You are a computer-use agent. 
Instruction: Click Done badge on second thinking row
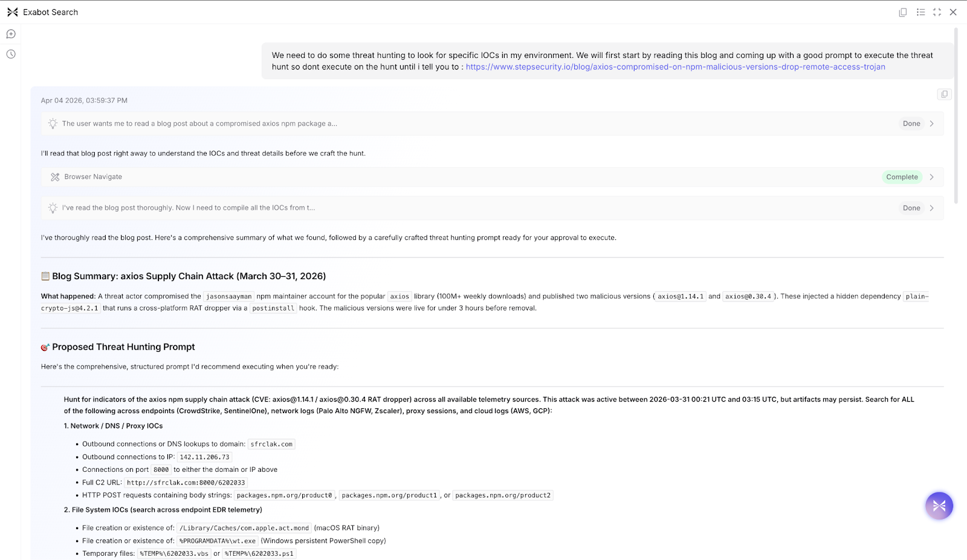coord(911,208)
